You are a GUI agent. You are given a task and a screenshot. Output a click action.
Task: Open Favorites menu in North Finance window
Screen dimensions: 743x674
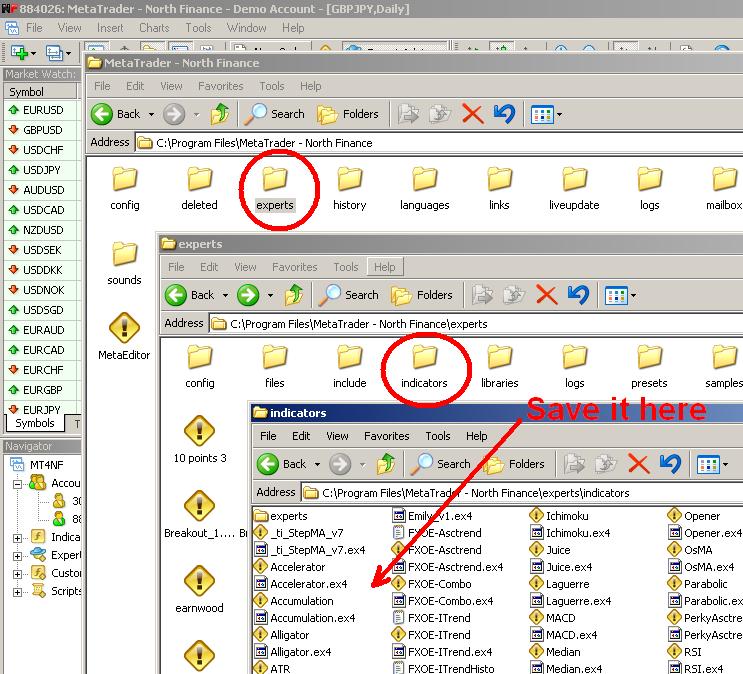(x=220, y=86)
